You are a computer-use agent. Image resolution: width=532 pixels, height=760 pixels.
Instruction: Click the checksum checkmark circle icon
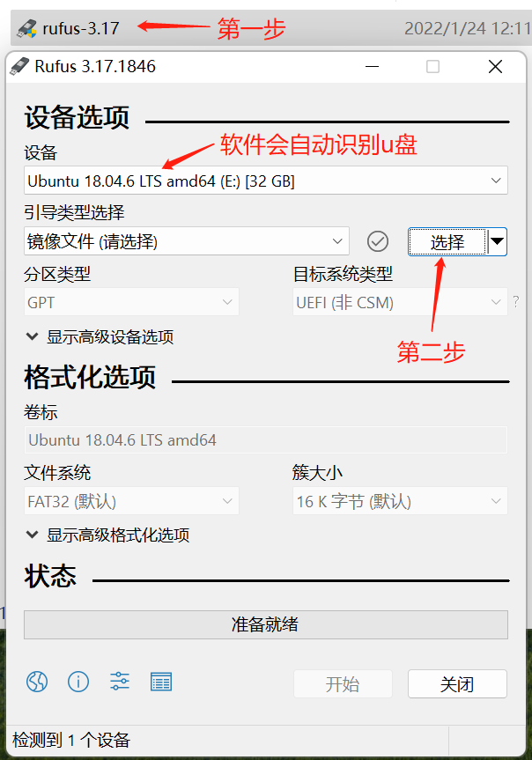click(x=377, y=241)
